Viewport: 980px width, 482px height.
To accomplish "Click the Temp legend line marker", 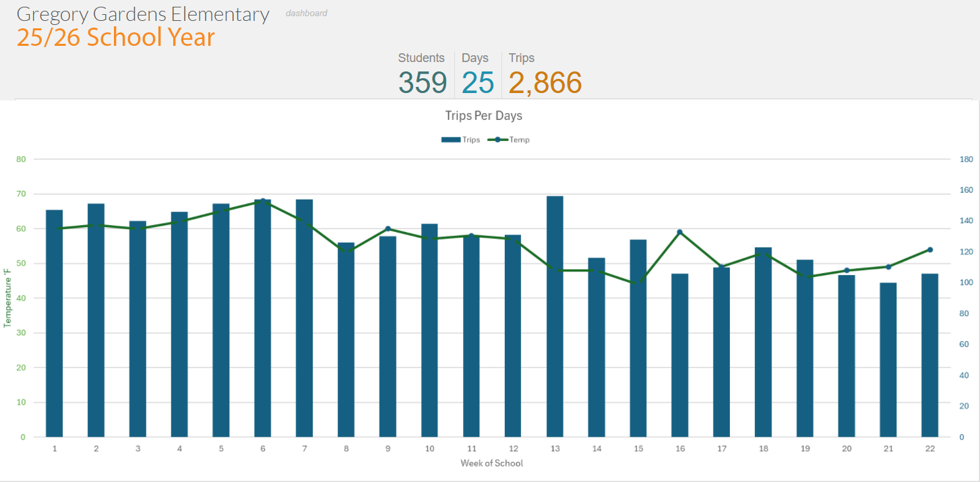I will pyautogui.click(x=497, y=140).
